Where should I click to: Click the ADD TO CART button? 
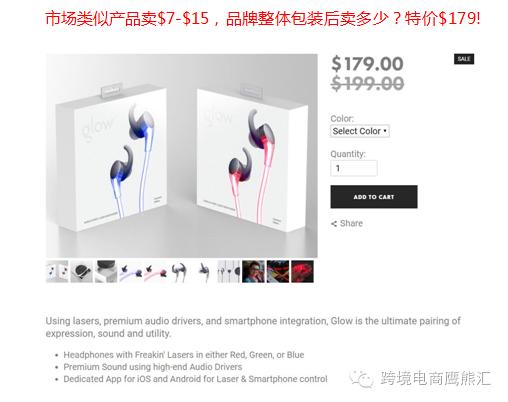(374, 197)
